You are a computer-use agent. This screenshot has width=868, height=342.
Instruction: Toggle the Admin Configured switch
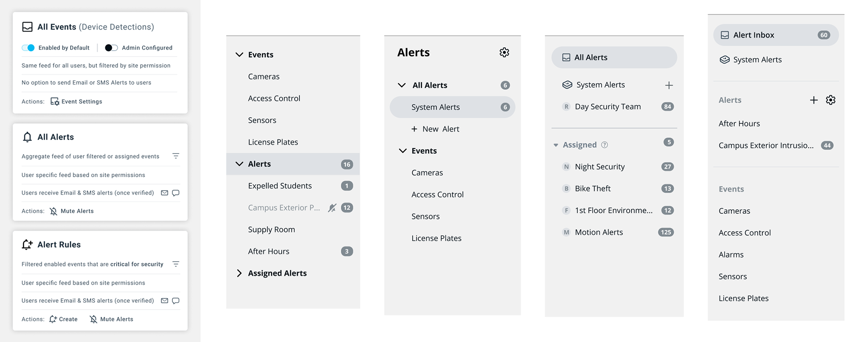[111, 48]
